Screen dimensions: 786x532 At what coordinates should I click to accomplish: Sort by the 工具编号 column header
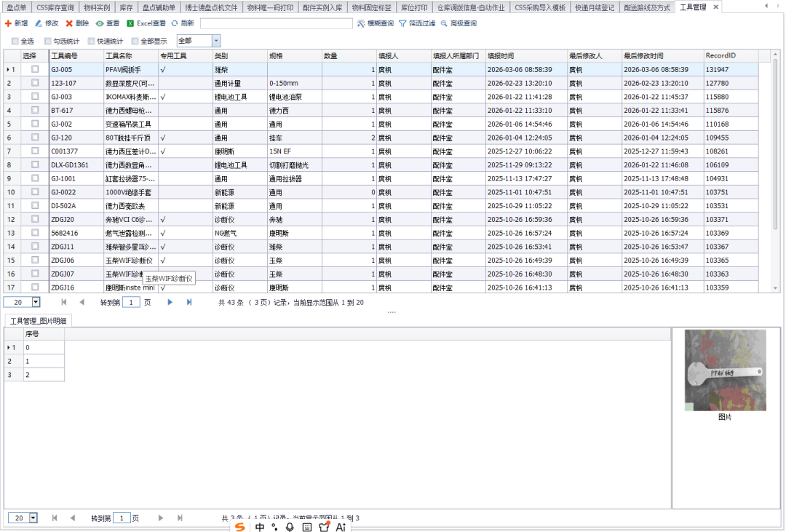point(76,55)
